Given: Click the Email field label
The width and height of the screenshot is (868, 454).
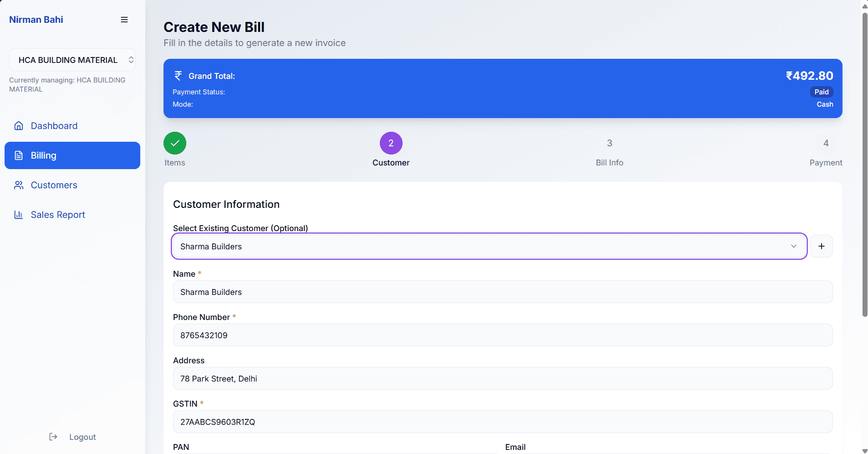Looking at the screenshot, I should [515, 447].
